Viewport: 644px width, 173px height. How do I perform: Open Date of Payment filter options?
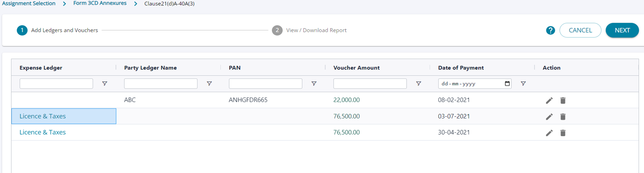point(523,83)
